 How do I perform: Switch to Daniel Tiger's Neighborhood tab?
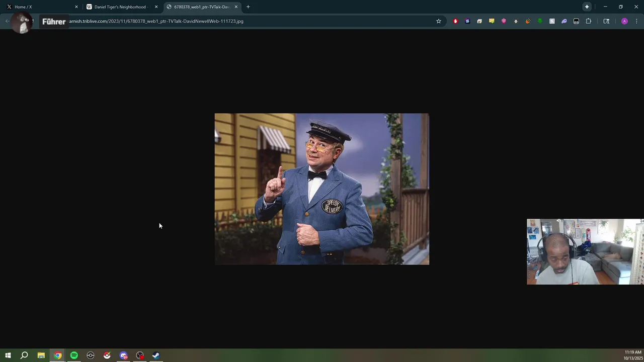121,7
